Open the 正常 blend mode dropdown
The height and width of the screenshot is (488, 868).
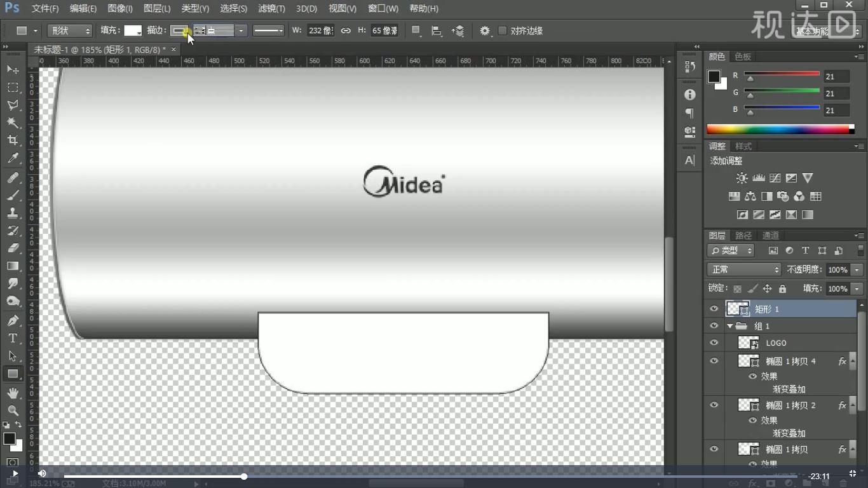tap(744, 269)
